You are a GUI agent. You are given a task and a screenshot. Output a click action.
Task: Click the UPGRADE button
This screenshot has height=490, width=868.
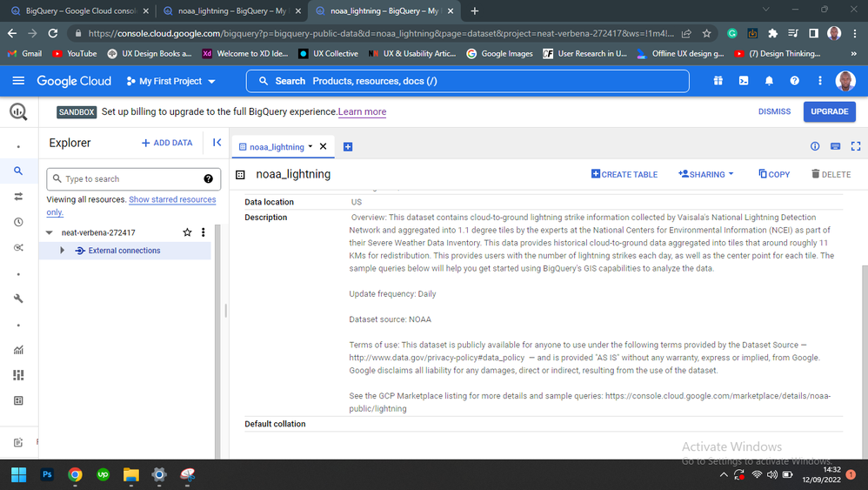point(829,111)
